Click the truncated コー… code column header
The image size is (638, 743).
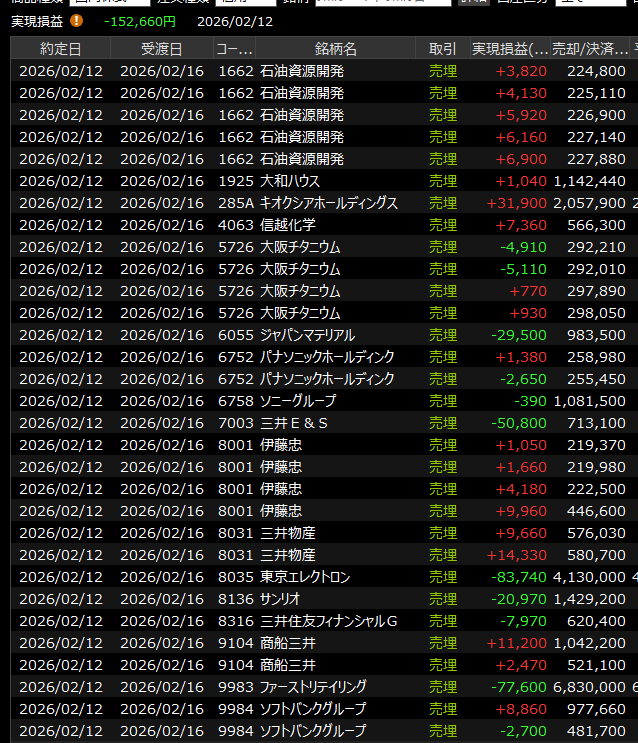[234, 48]
